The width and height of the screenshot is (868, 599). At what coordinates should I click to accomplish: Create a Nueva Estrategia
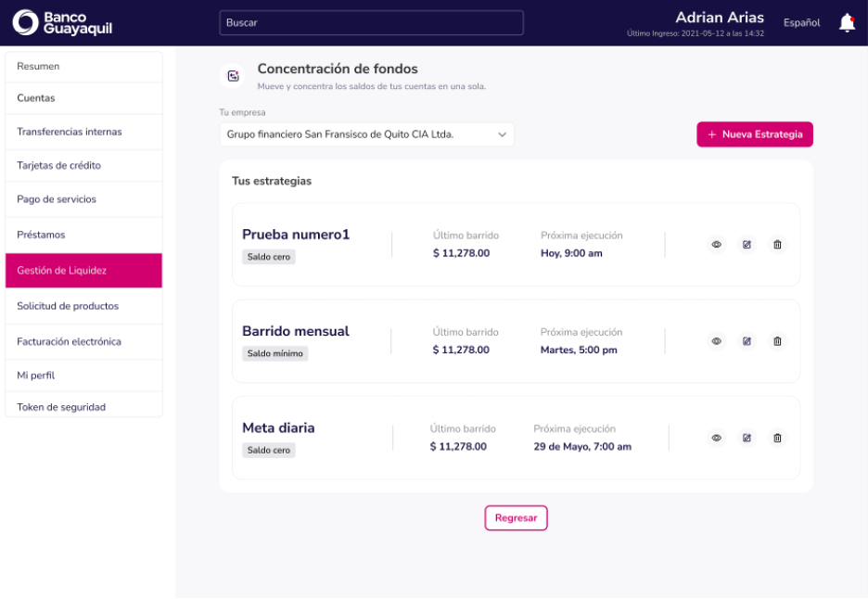click(755, 134)
